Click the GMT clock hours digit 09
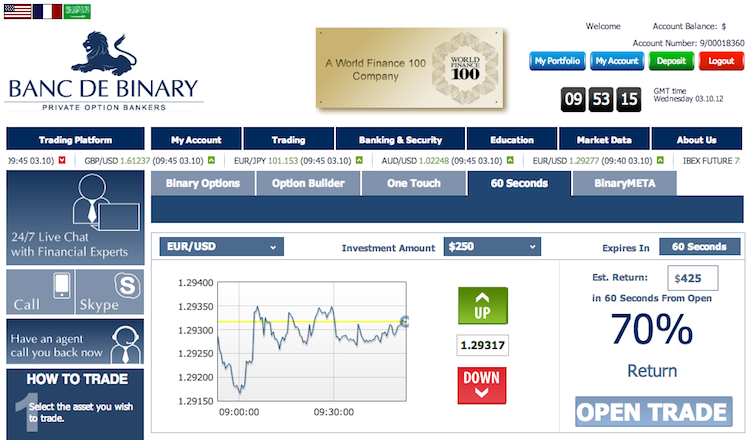750x440 pixels. point(573,99)
